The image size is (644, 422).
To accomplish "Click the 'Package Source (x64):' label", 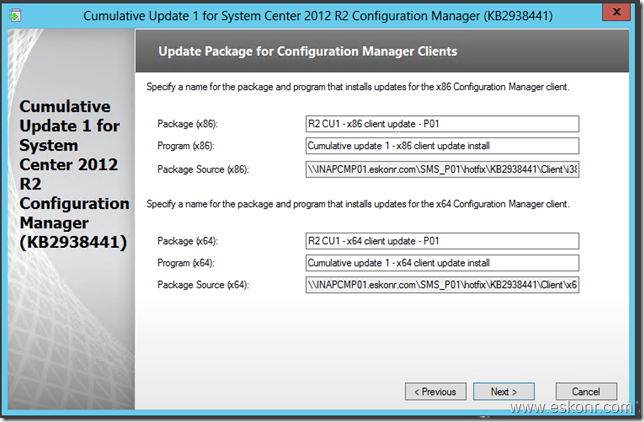I will pos(203,285).
